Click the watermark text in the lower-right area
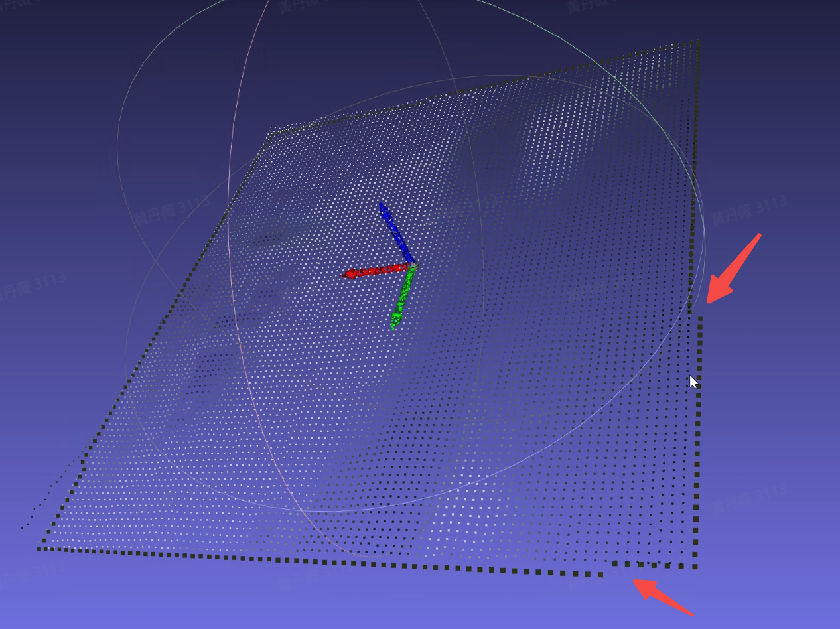Image resolution: width=840 pixels, height=629 pixels. [750, 498]
